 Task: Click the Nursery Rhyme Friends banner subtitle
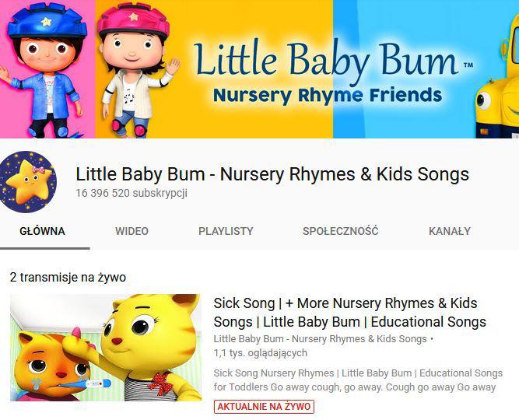click(328, 95)
